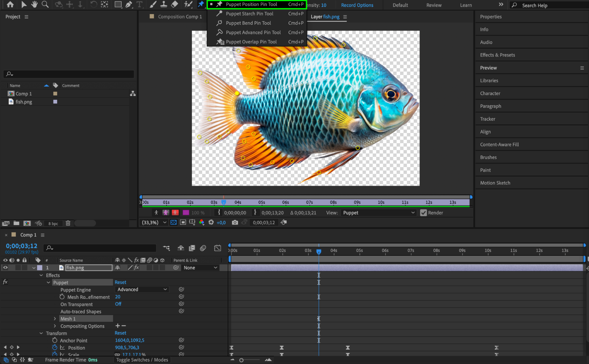Select the Type tool
The height and width of the screenshot is (364, 589).
coord(139,4)
